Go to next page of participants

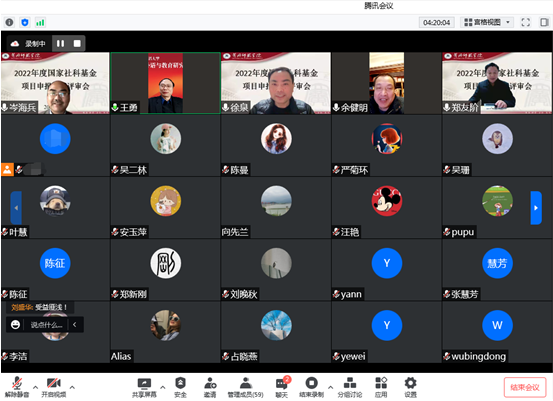coord(536,208)
